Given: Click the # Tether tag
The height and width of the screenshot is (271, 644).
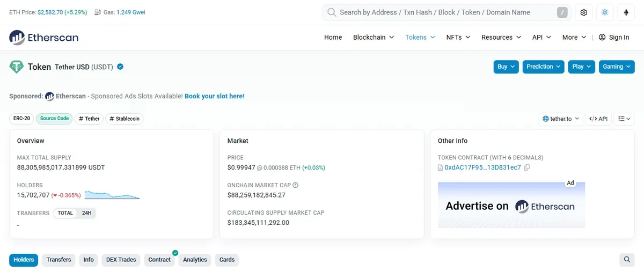Looking at the screenshot, I should point(89,119).
